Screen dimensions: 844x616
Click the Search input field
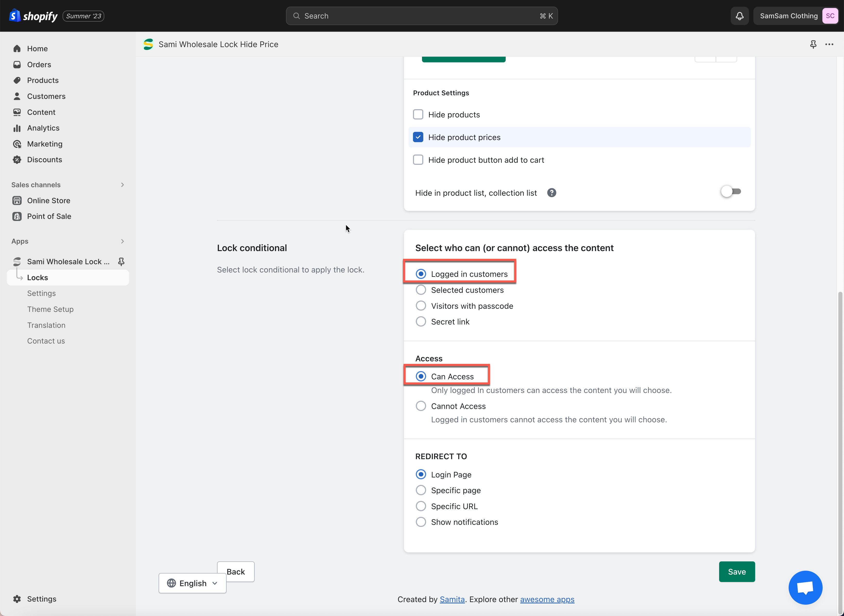point(422,16)
